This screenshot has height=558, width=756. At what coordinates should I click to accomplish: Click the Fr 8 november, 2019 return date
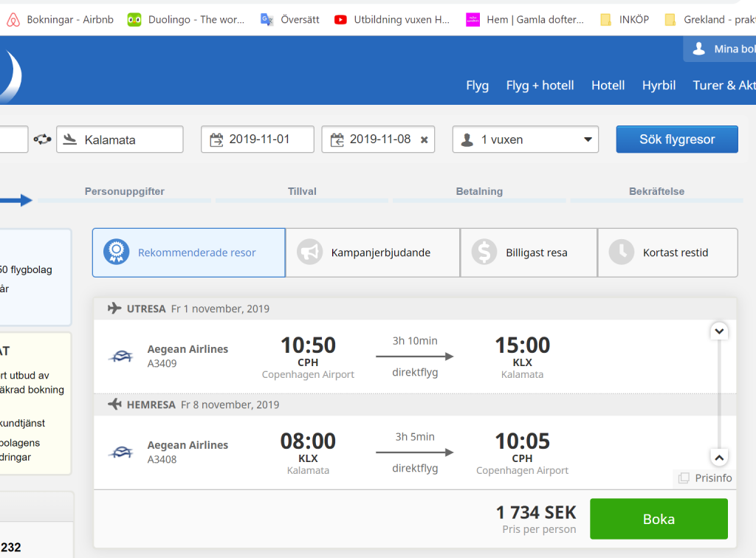pyautogui.click(x=230, y=404)
